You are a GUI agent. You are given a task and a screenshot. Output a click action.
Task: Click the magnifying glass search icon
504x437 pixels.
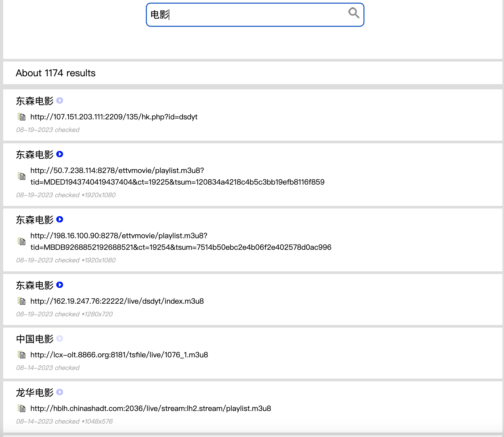click(353, 13)
